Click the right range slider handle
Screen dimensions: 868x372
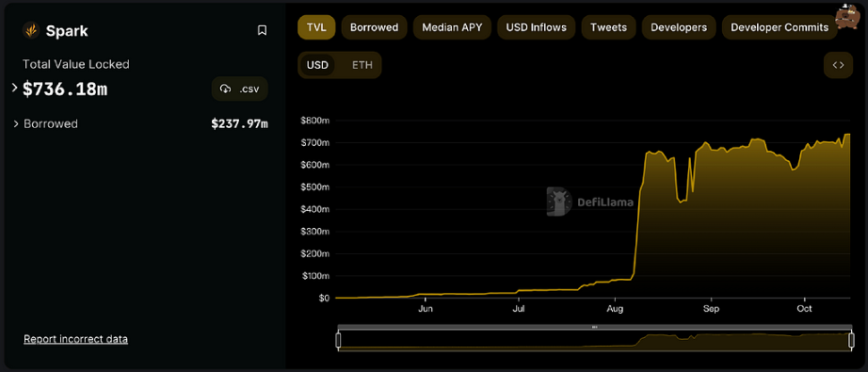851,340
